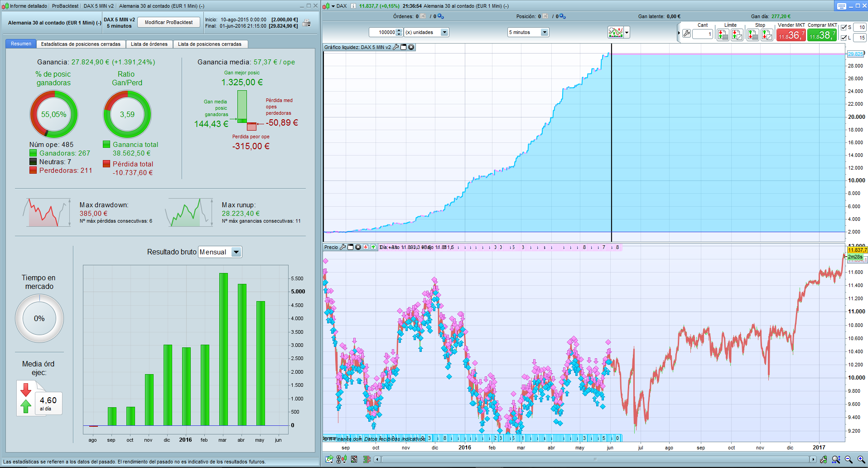Open the Lista de órdenes tab
868x468 pixels.
[x=149, y=44]
